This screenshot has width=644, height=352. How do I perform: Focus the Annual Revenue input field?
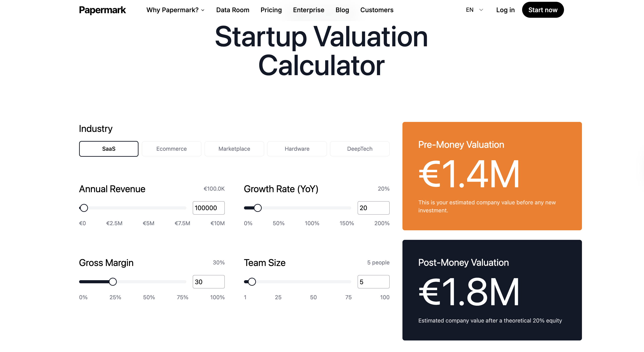coord(209,208)
